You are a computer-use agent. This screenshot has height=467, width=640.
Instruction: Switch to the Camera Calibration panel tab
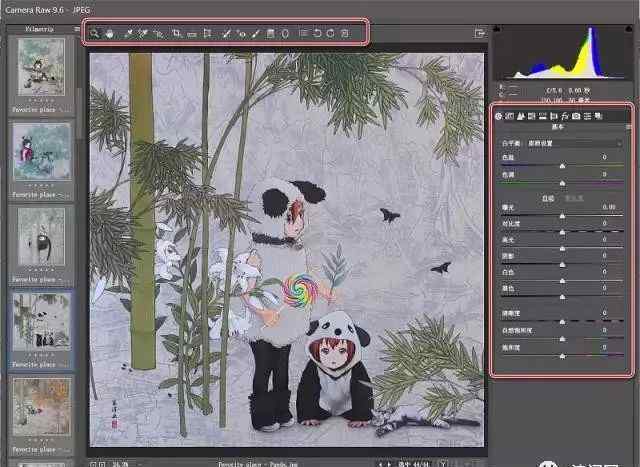[576, 116]
